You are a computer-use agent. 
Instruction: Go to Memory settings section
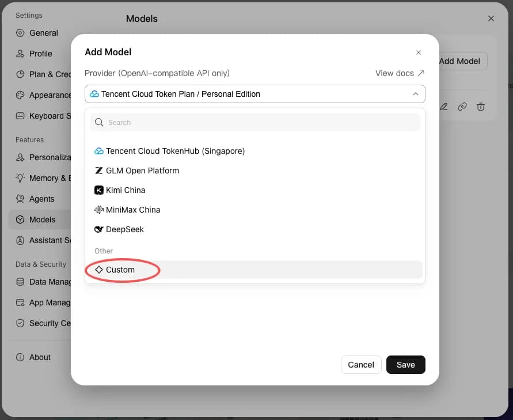coord(39,178)
